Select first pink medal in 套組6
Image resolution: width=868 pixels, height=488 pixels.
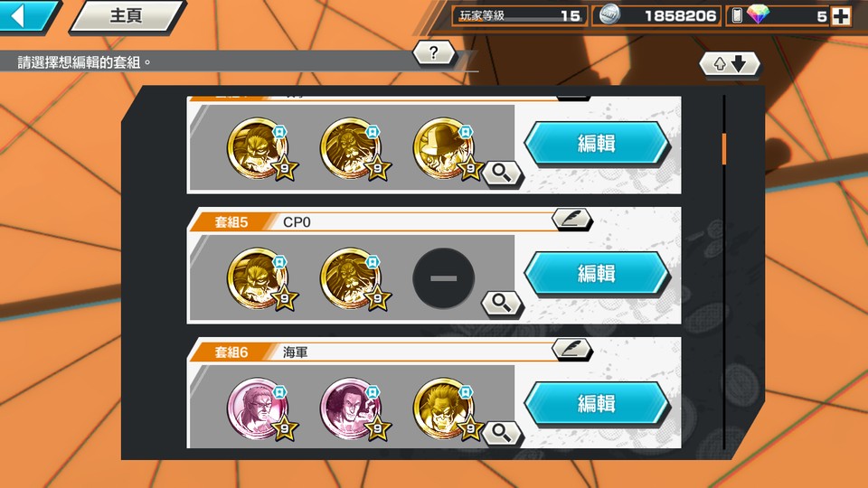[258, 408]
